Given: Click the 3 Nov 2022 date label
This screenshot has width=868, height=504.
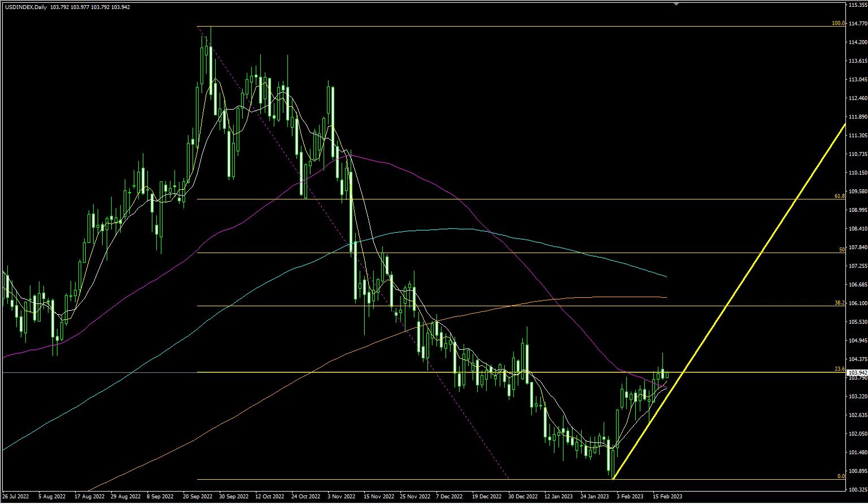Looking at the screenshot, I should click(x=342, y=497).
